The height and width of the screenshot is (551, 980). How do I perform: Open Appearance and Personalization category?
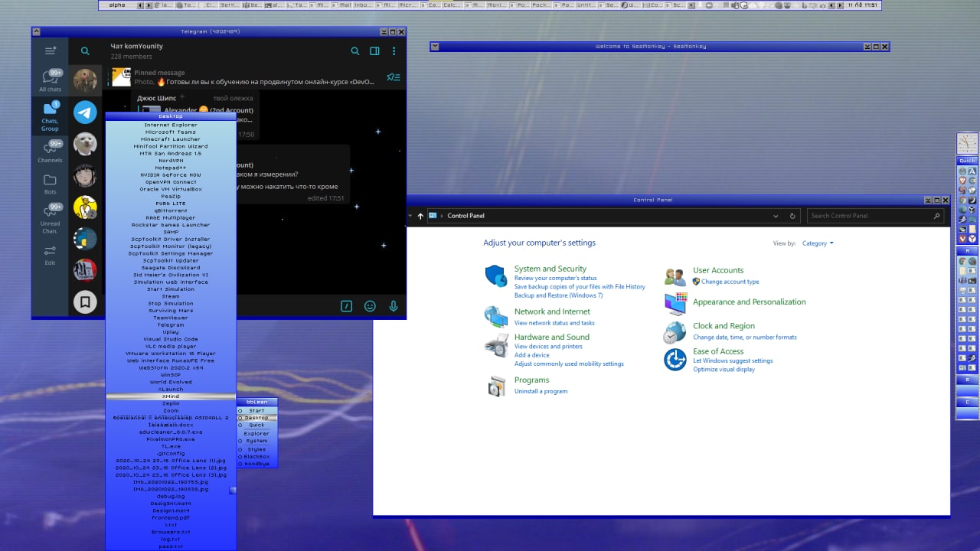(x=750, y=302)
